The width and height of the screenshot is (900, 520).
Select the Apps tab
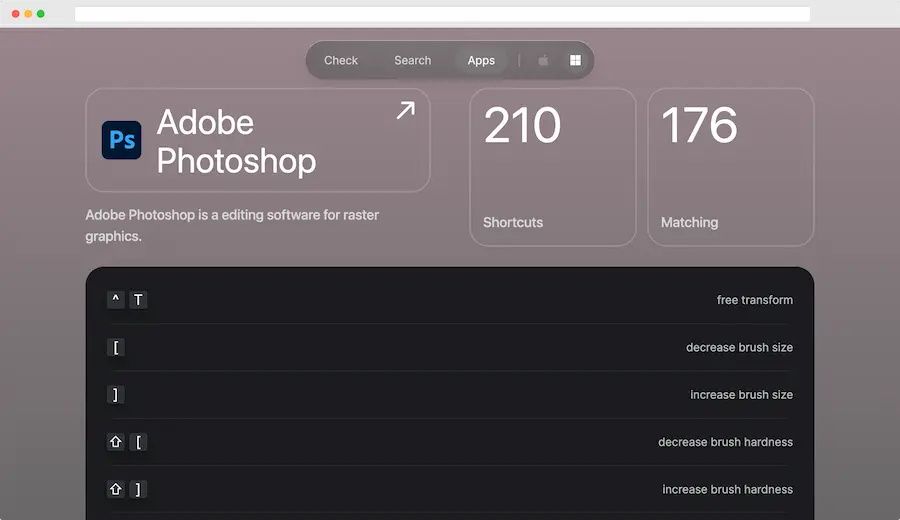(481, 60)
